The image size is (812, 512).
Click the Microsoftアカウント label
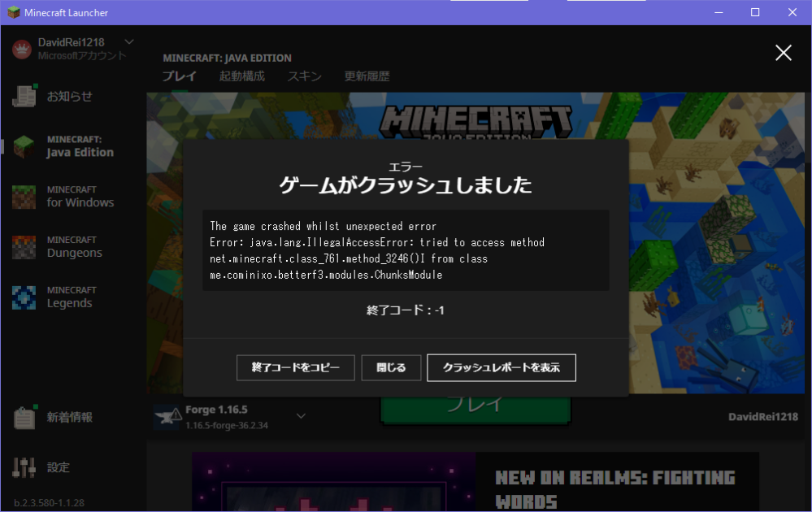pos(82,55)
